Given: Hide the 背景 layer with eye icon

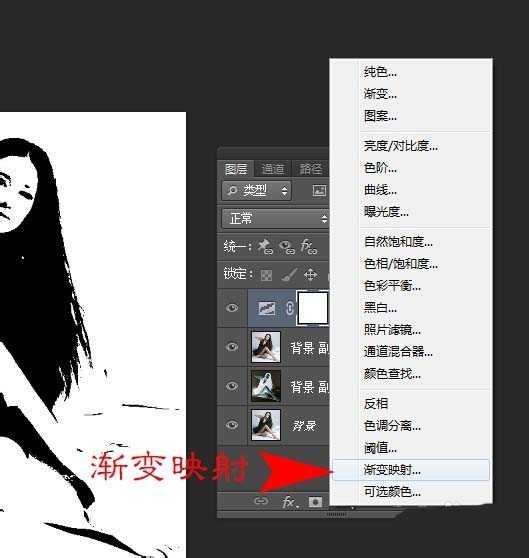Looking at the screenshot, I should [x=232, y=425].
